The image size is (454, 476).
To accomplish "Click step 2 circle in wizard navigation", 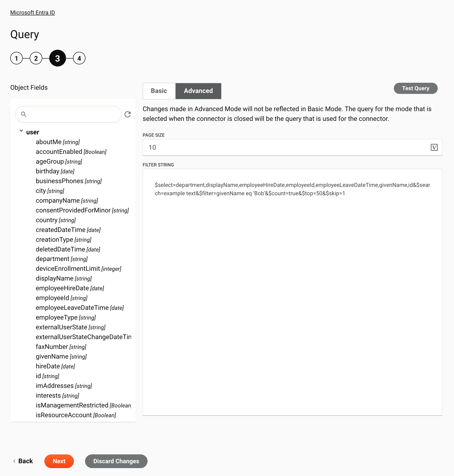I will (36, 58).
